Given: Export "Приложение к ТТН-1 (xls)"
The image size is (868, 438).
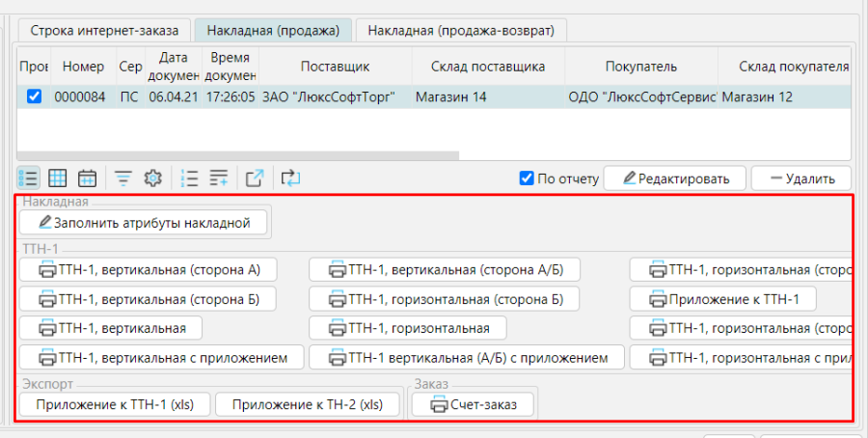Looking at the screenshot, I should pyautogui.click(x=115, y=404).
